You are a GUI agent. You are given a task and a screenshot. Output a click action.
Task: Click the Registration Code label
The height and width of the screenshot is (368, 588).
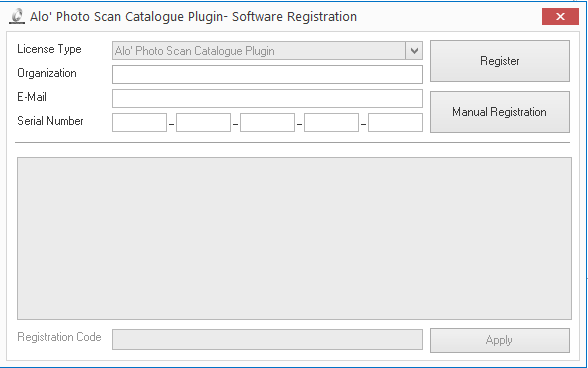[59, 337]
